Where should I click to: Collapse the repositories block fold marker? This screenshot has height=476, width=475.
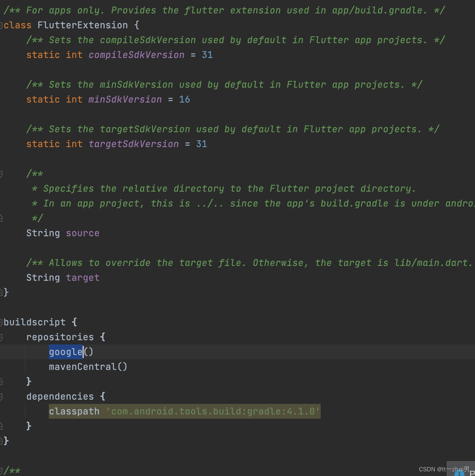click(1, 337)
